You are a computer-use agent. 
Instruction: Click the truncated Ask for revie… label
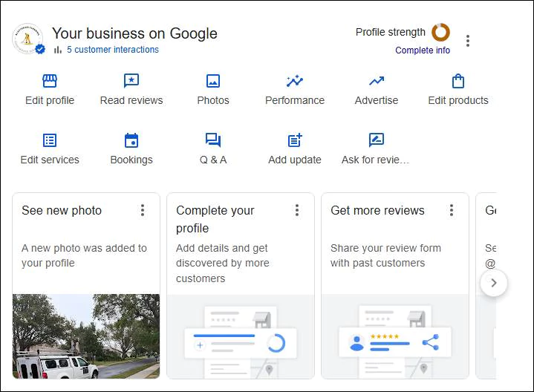point(375,160)
